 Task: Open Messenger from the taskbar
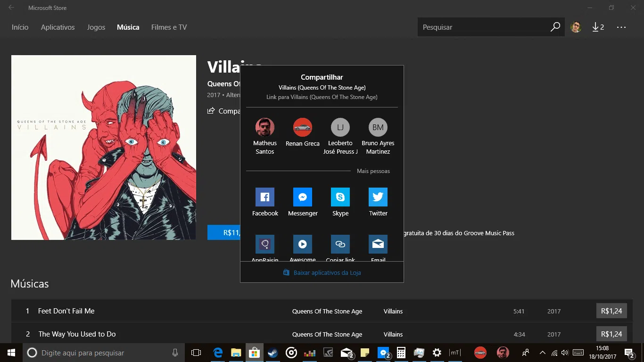pos(384,353)
